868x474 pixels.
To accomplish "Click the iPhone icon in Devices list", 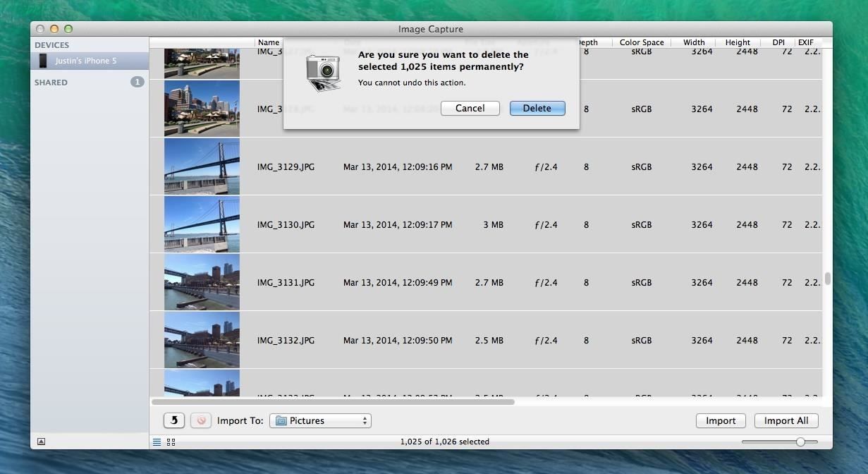I will pos(43,61).
